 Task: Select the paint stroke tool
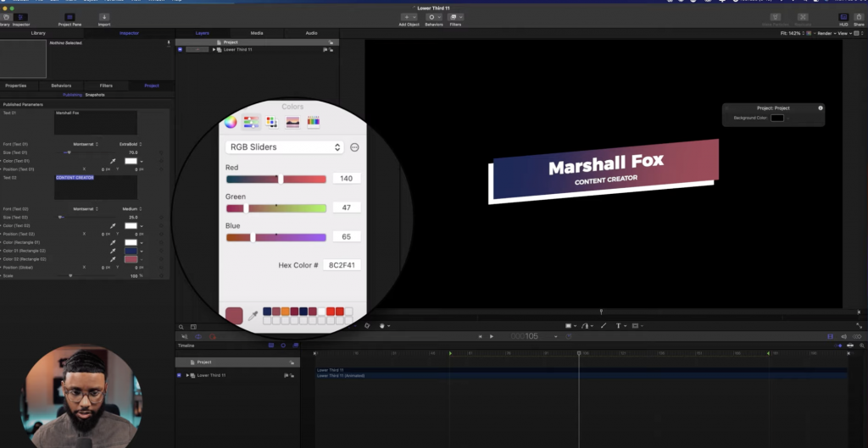pyautogui.click(x=604, y=326)
